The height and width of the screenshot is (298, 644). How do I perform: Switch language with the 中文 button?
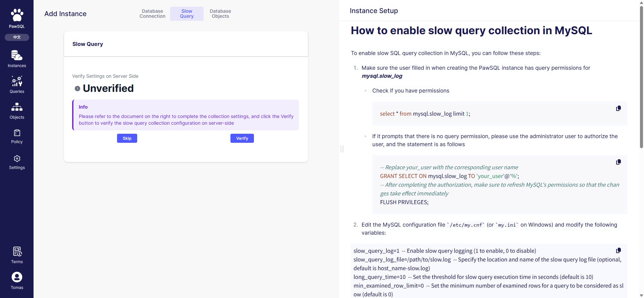click(17, 37)
